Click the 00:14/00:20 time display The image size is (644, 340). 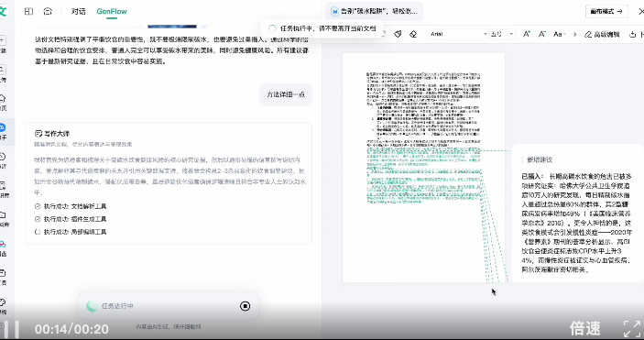click(71, 329)
